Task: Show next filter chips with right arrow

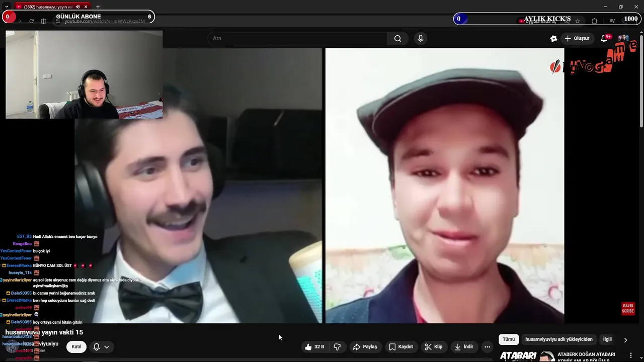Action: point(625,340)
